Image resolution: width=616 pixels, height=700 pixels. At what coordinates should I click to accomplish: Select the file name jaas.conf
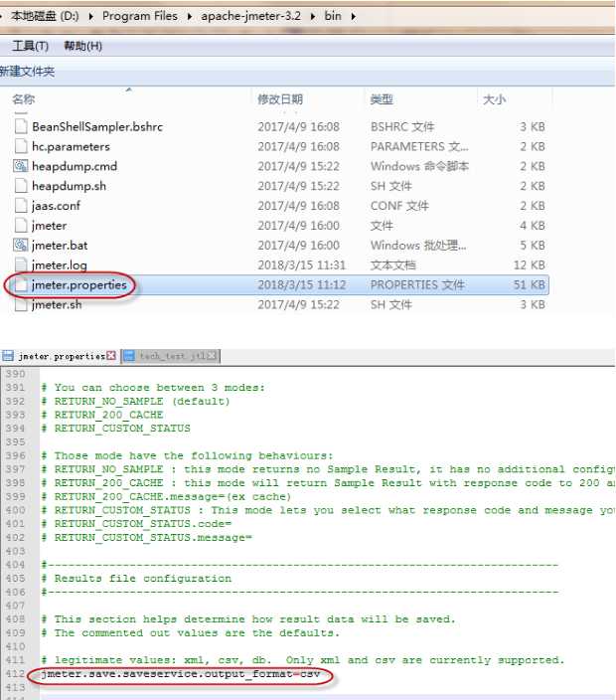[56, 206]
